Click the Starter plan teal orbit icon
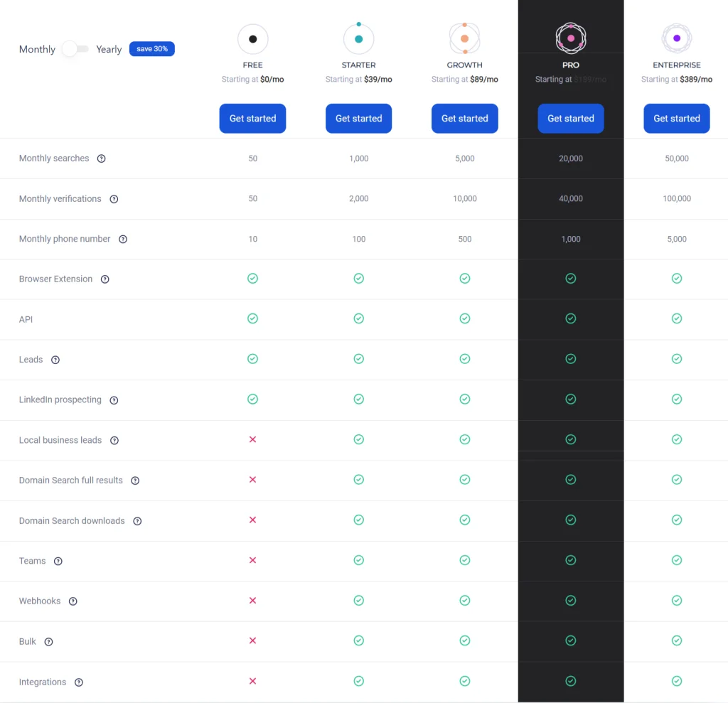The height and width of the screenshot is (703, 728). point(358,38)
